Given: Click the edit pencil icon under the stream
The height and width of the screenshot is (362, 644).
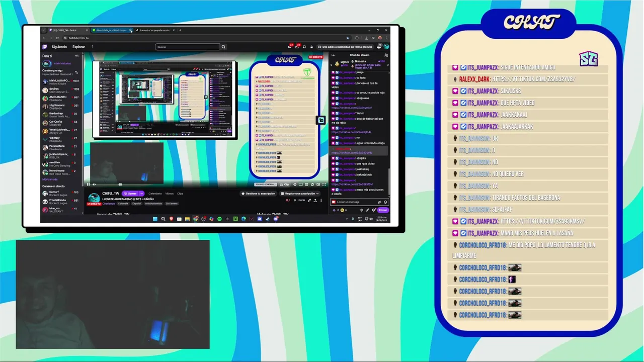Looking at the screenshot, I should click(x=309, y=200).
